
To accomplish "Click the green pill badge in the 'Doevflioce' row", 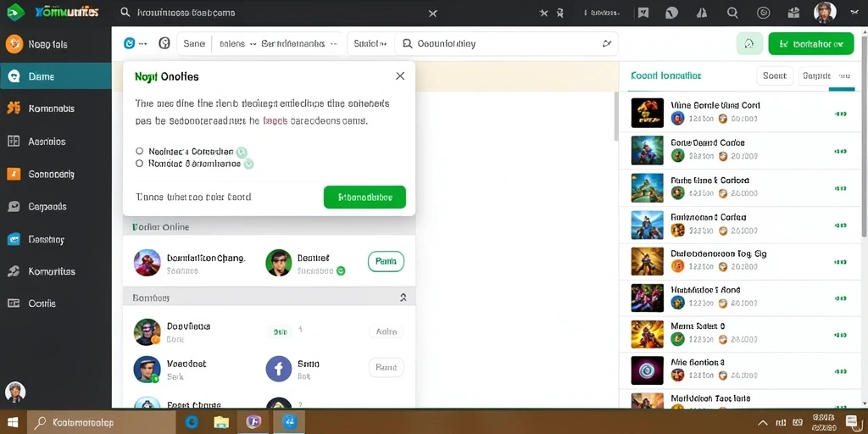I will (280, 331).
